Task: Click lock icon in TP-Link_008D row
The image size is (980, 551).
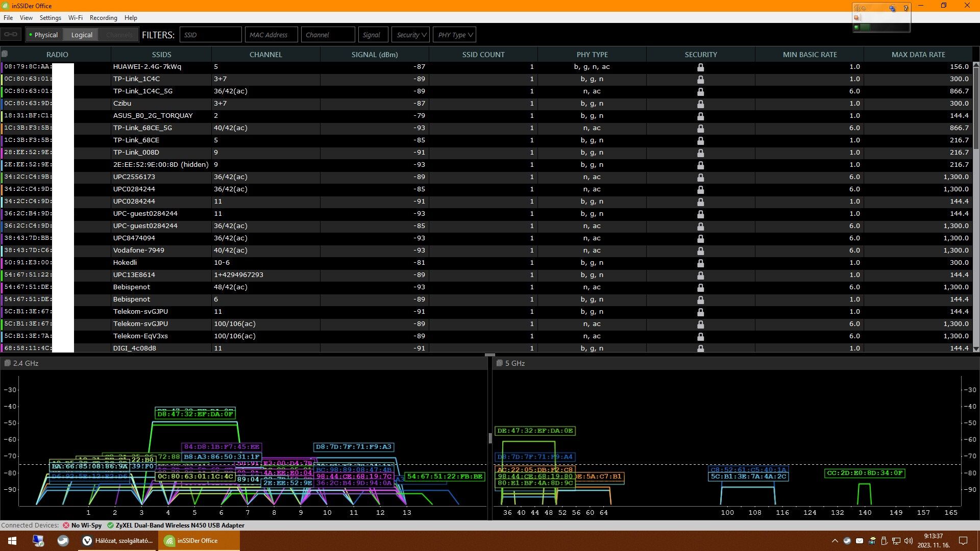Action: click(700, 153)
